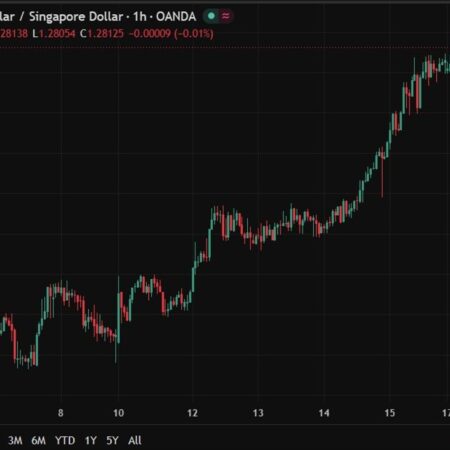Click the low price value L1.28054
The image size is (450, 450).
54,33
